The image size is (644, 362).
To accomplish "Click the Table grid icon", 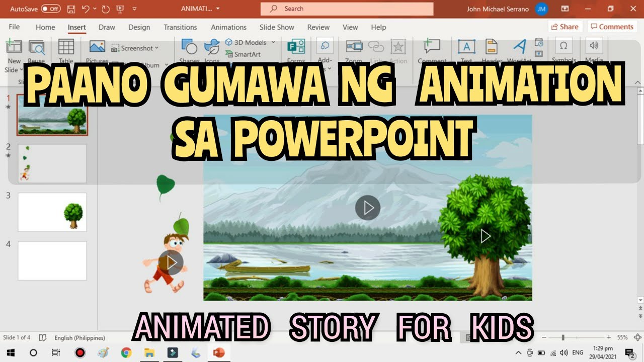I will click(x=66, y=47).
